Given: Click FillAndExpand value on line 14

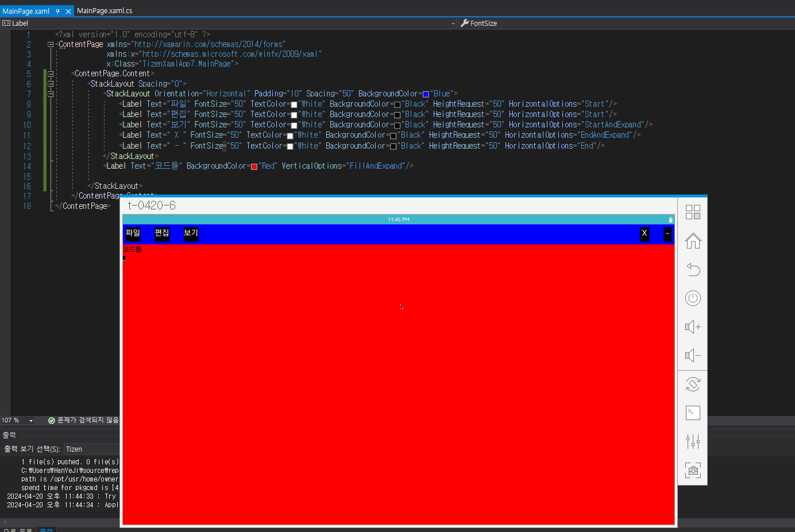Looking at the screenshot, I should click(376, 166).
